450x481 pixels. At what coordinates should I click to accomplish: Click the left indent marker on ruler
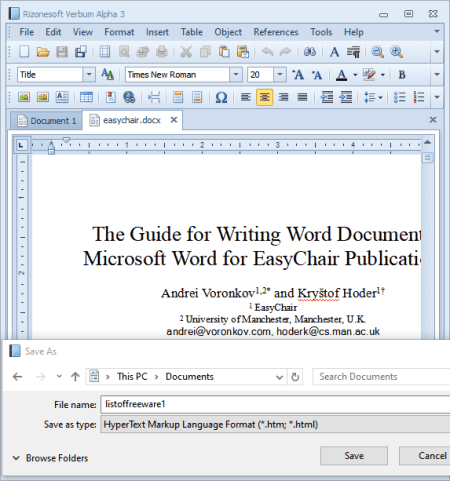[x=51, y=148]
